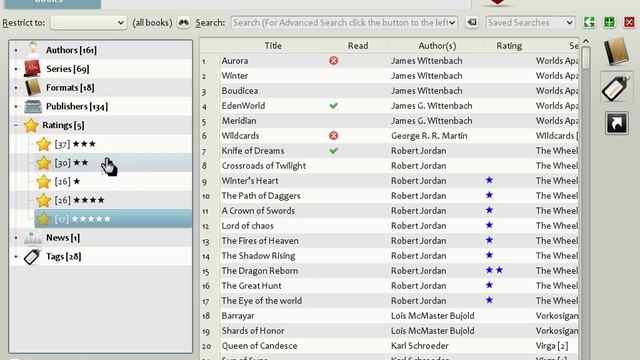Select the book Meridian
Image resolution: width=640 pixels, height=360 pixels.
point(239,121)
